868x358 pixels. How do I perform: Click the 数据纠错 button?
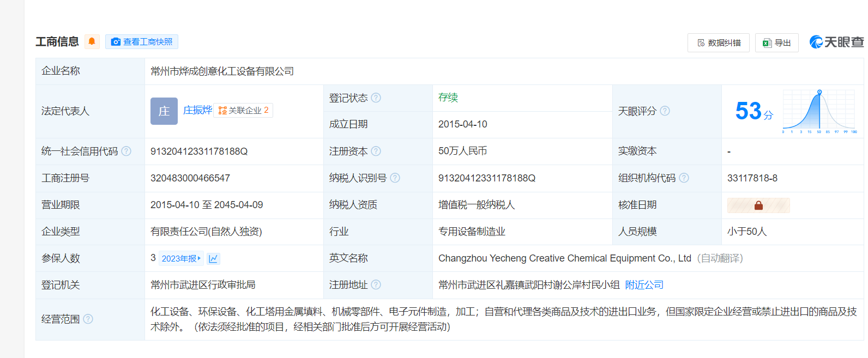pos(719,43)
